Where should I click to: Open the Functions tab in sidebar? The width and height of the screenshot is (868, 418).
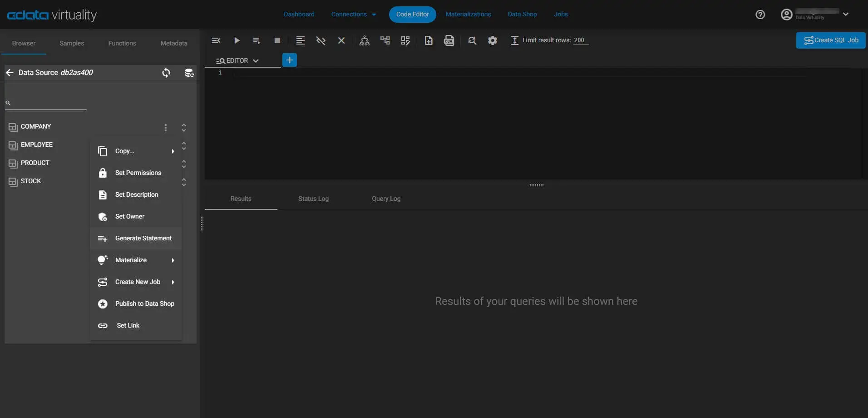(x=122, y=43)
